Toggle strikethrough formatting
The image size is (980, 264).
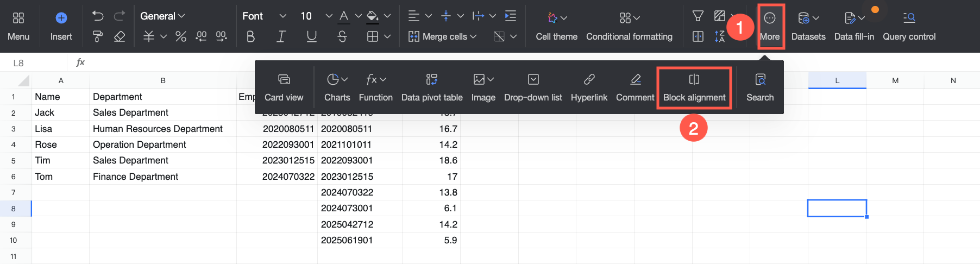342,36
